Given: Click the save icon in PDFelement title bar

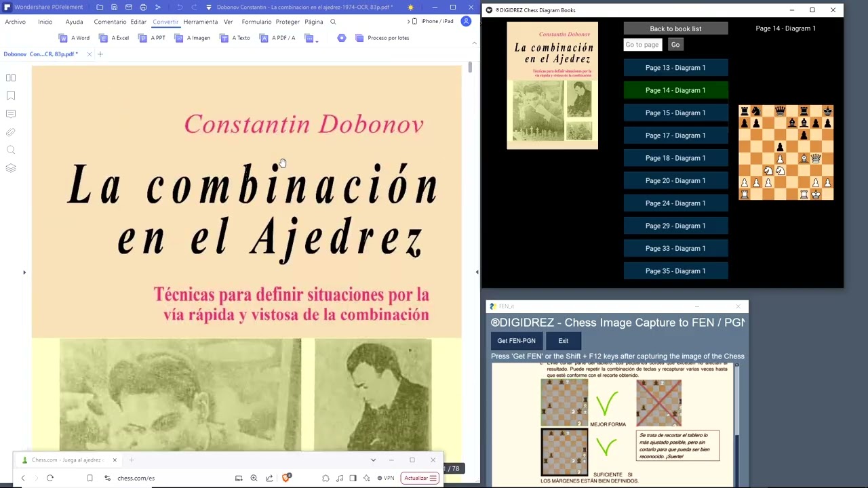Looking at the screenshot, I should [x=114, y=7].
